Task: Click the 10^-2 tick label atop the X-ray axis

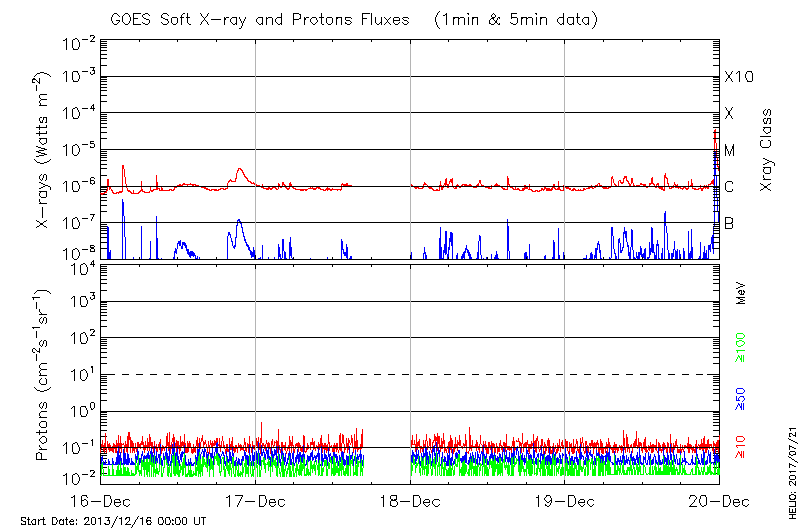Action: pyautogui.click(x=78, y=42)
